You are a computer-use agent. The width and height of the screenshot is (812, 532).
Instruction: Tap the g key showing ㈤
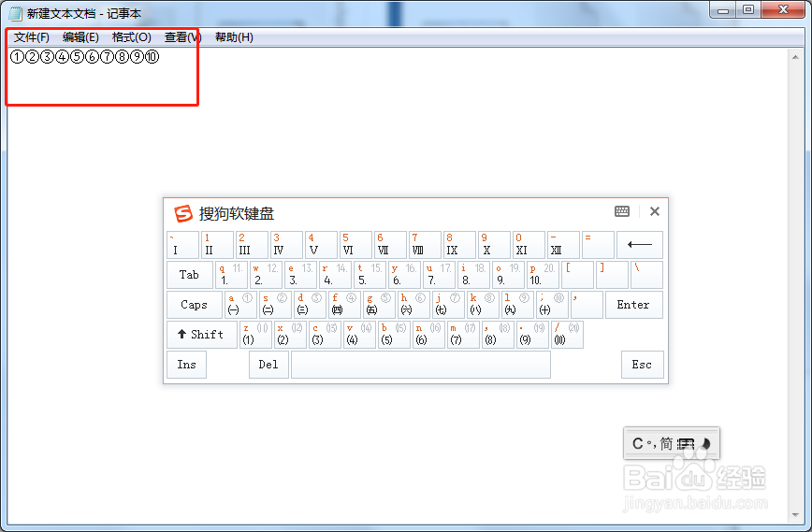click(x=379, y=305)
